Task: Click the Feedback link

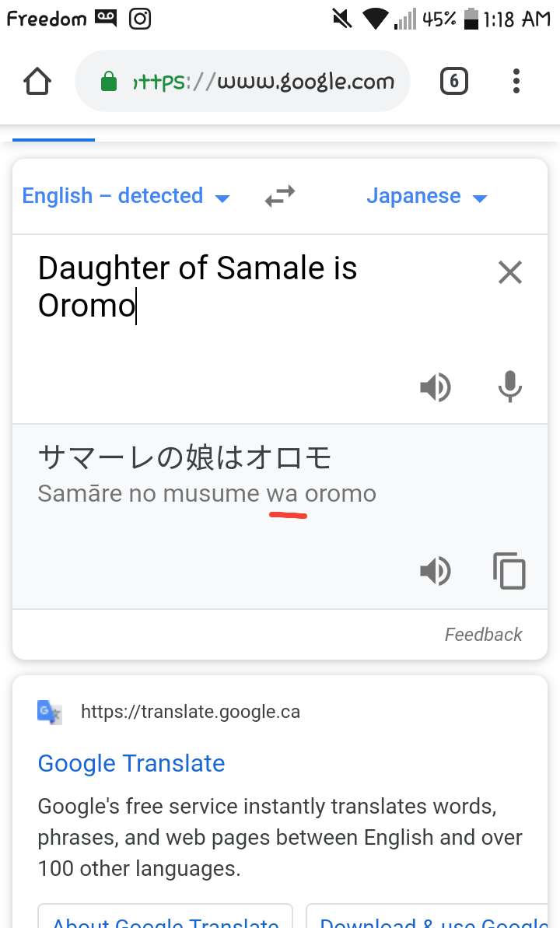Action: [483, 635]
